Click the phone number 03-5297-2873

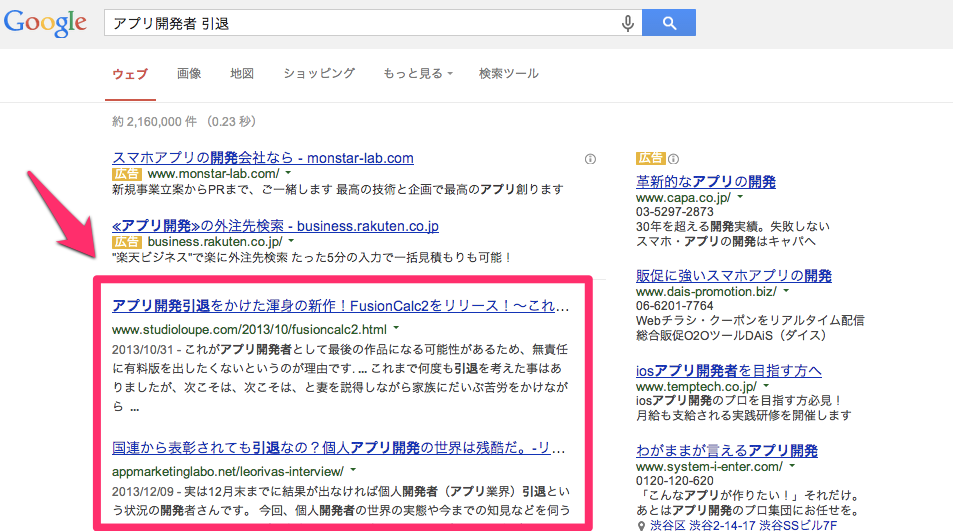(x=675, y=211)
